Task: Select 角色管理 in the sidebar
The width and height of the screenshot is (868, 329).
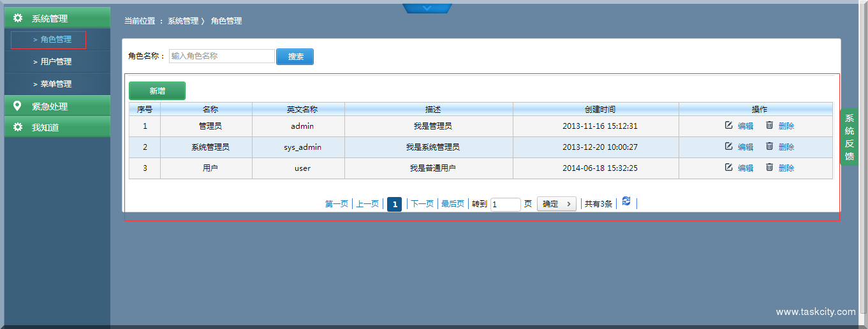Action: tap(55, 40)
